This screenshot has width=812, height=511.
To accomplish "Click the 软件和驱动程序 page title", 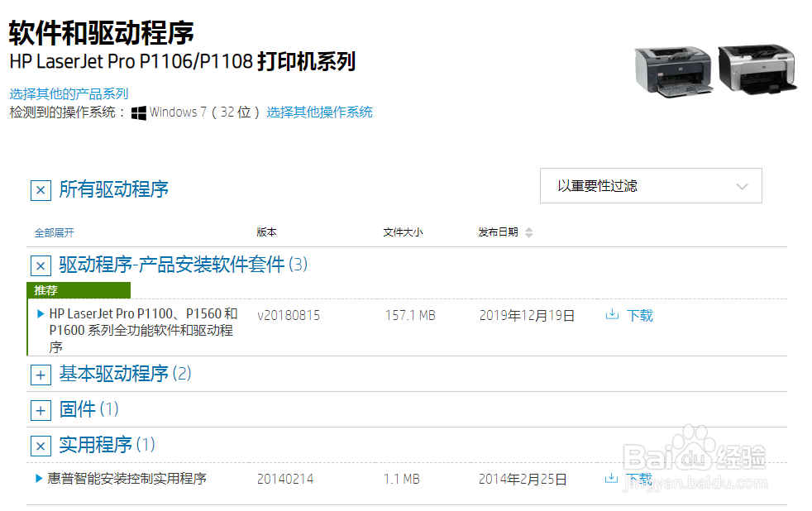I will pyautogui.click(x=102, y=32).
